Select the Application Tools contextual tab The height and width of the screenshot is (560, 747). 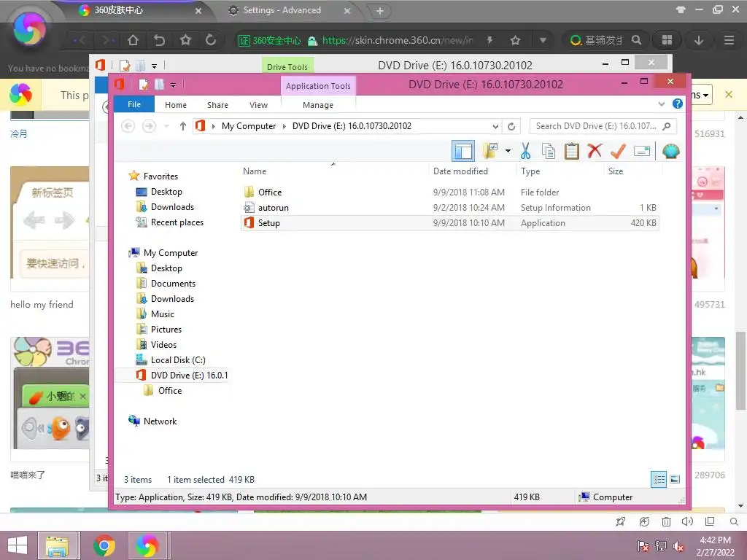click(x=318, y=86)
